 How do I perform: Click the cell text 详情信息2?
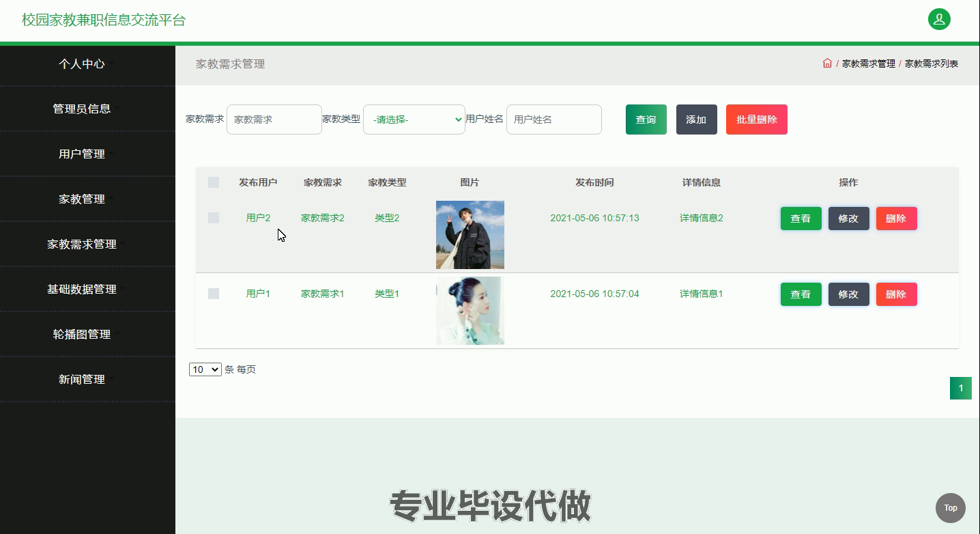click(x=702, y=218)
